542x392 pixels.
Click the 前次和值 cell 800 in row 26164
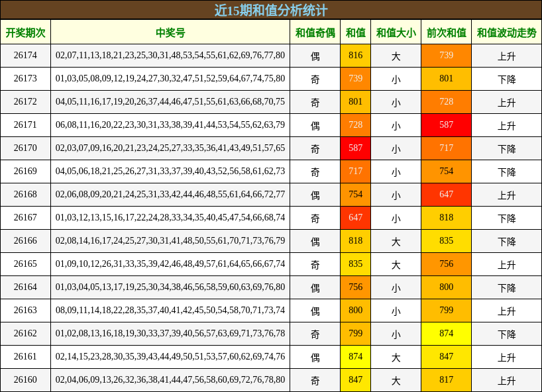tap(446, 287)
